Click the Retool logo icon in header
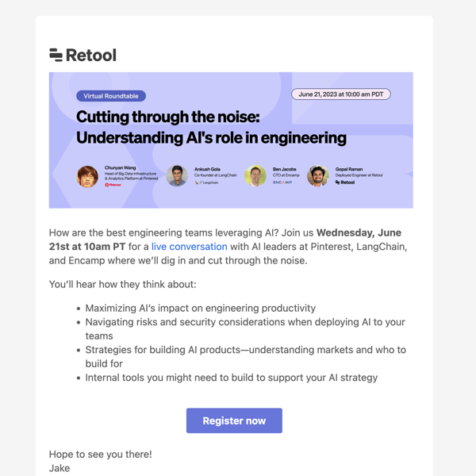 point(56,55)
